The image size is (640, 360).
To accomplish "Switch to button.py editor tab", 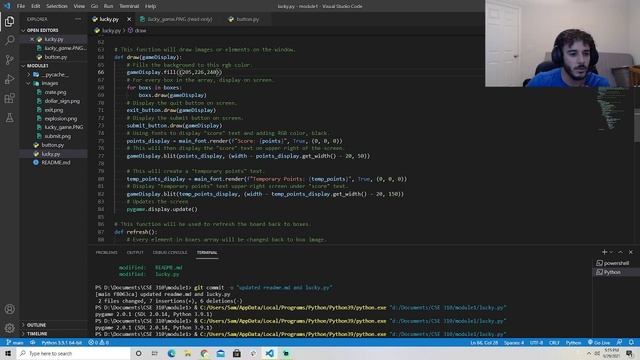I will pyautogui.click(x=248, y=19).
